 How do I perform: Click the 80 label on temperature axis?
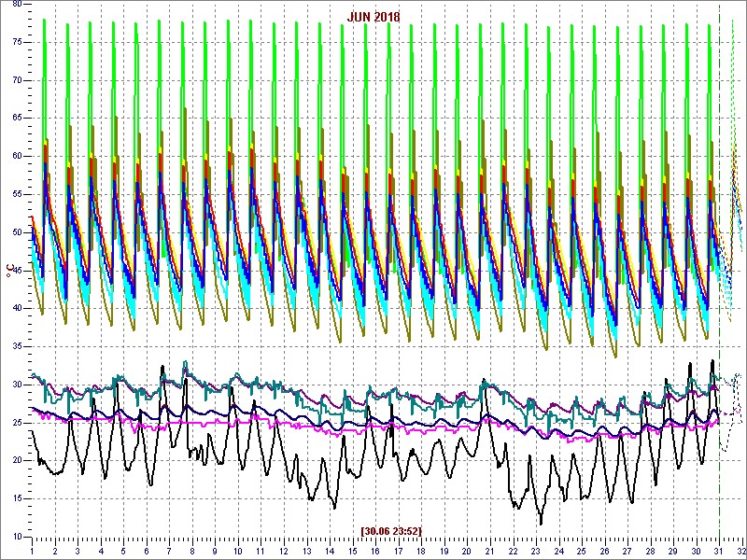(x=16, y=5)
